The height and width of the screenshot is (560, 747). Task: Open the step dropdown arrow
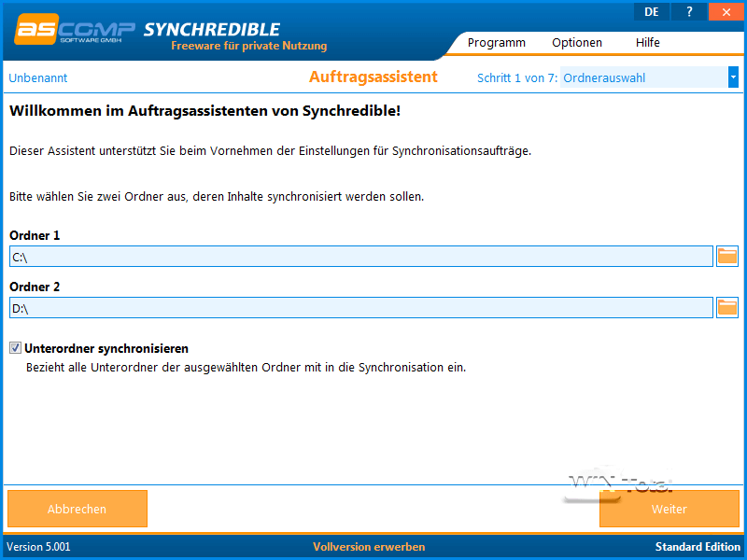(733, 77)
